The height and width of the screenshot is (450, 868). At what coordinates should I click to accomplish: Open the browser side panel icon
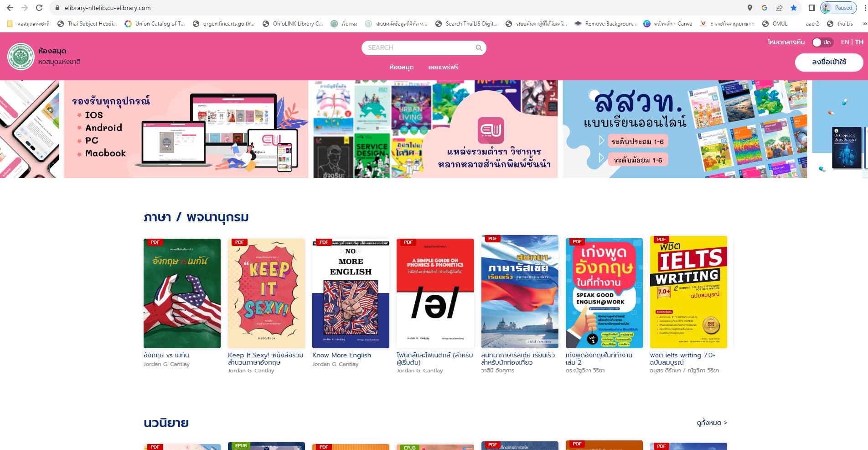coord(812,8)
